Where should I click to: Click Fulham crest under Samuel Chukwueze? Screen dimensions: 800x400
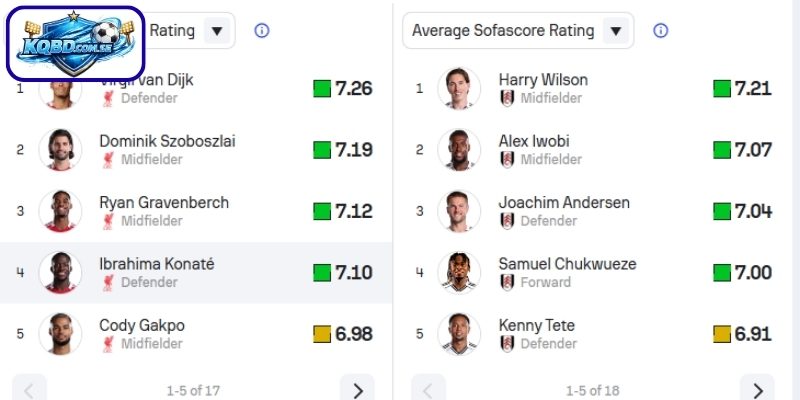[507, 282]
